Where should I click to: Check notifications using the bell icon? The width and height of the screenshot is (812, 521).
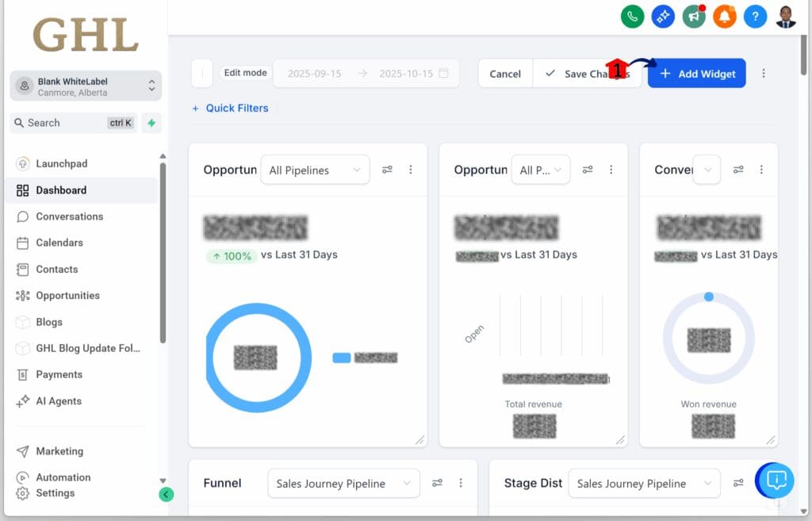[724, 16]
